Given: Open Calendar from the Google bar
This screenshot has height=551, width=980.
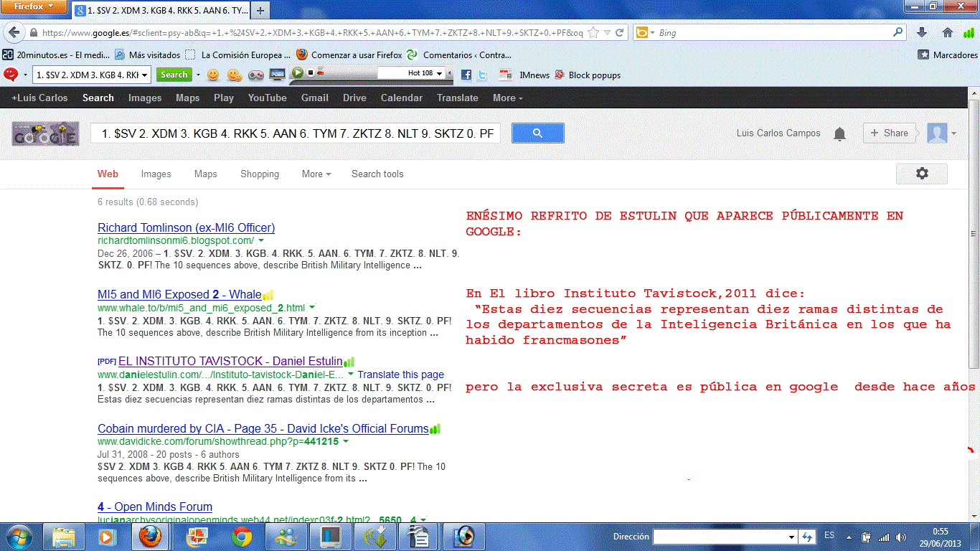Looking at the screenshot, I should point(402,98).
